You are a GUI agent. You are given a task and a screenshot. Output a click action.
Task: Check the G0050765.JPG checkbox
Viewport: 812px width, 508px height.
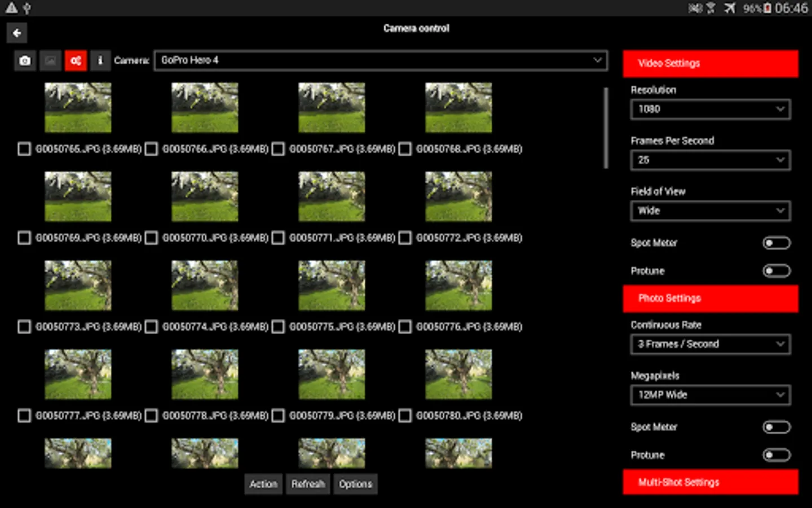(24, 149)
